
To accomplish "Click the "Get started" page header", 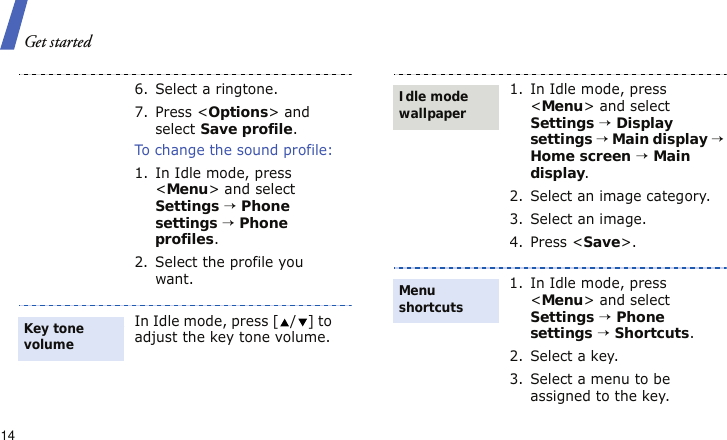I will point(58,42).
